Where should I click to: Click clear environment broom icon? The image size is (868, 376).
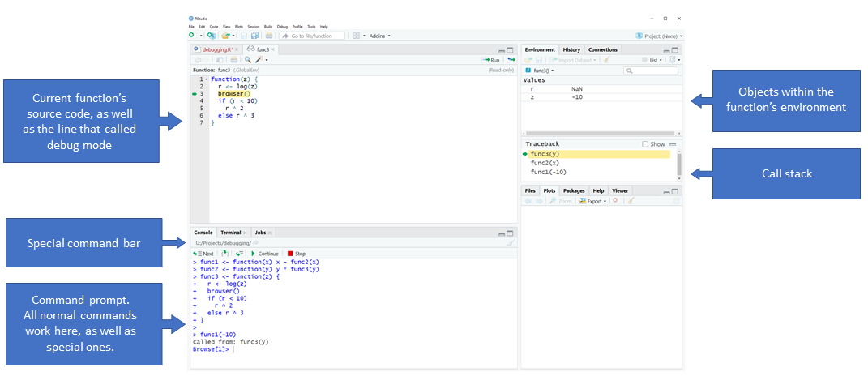tap(607, 60)
